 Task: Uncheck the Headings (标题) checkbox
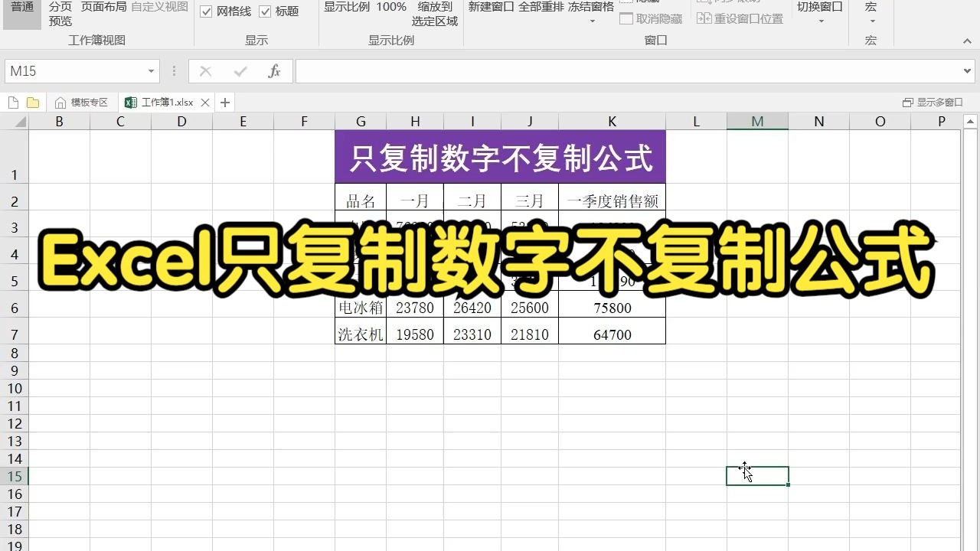pyautogui.click(x=265, y=11)
